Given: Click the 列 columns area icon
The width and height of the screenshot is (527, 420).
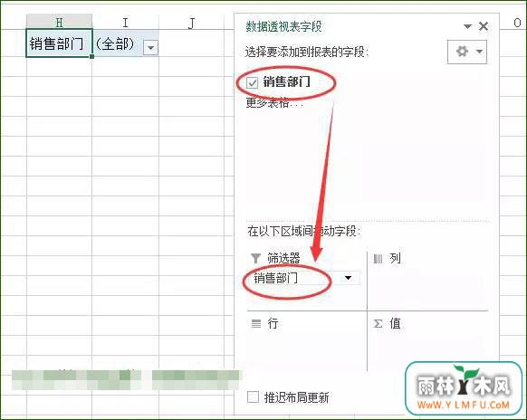Looking at the screenshot, I should [378, 258].
